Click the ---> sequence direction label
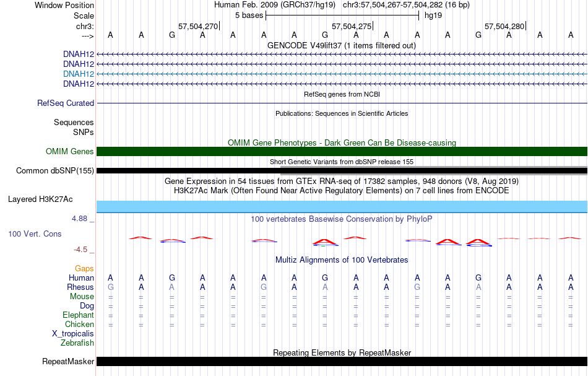Screen dimensions: 588x376 tap(87, 36)
